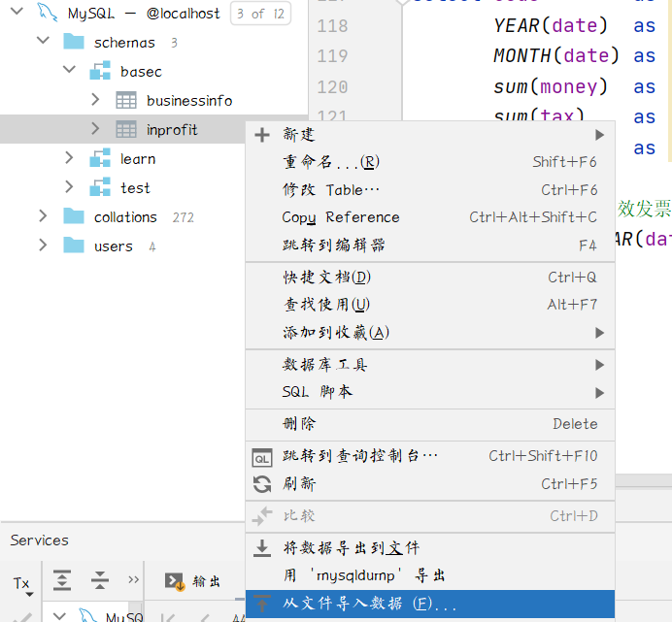Open the 数据库工具 submenu
672x622 pixels.
click(x=430, y=365)
